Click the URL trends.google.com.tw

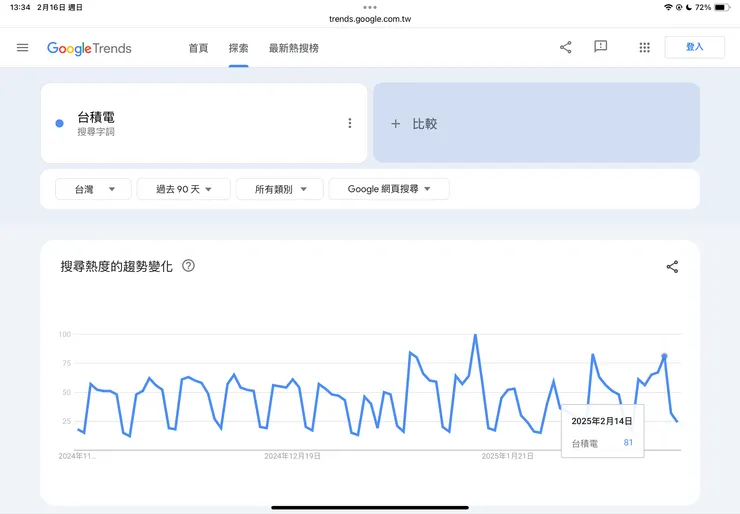370,19
